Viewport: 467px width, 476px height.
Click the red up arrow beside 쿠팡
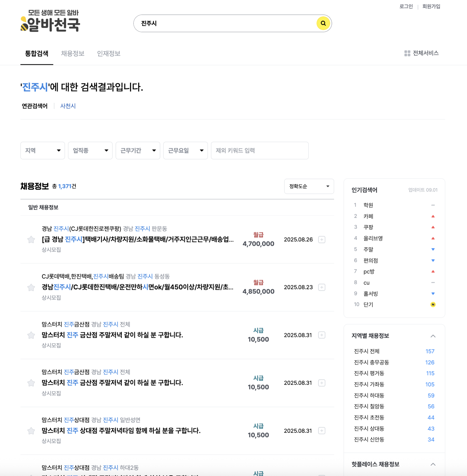[x=433, y=227]
